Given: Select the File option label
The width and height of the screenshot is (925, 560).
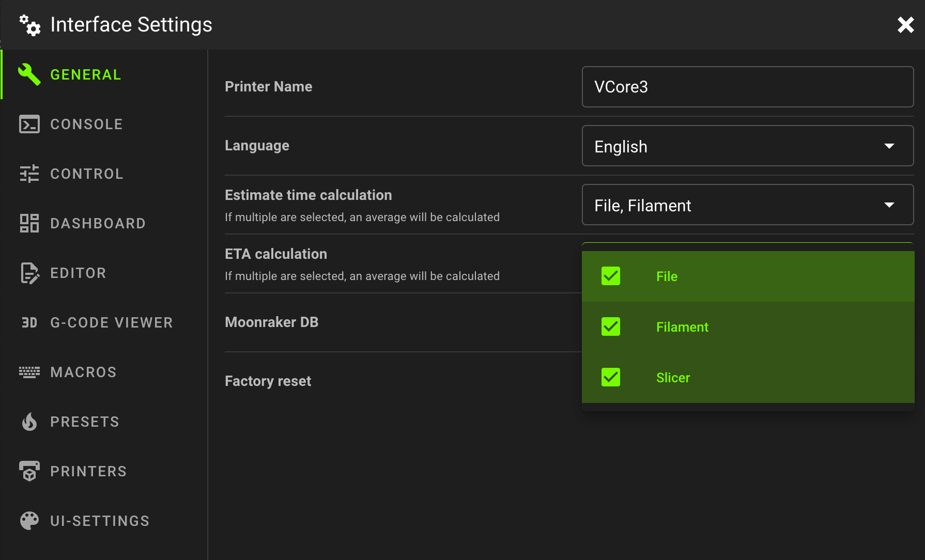Looking at the screenshot, I should coord(667,276).
